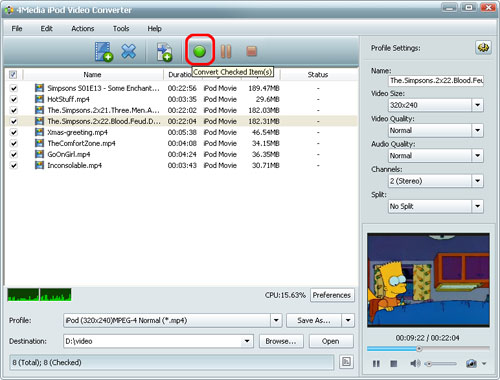Click the Browse... button
Screen dimensions: 500x380
[281, 341]
